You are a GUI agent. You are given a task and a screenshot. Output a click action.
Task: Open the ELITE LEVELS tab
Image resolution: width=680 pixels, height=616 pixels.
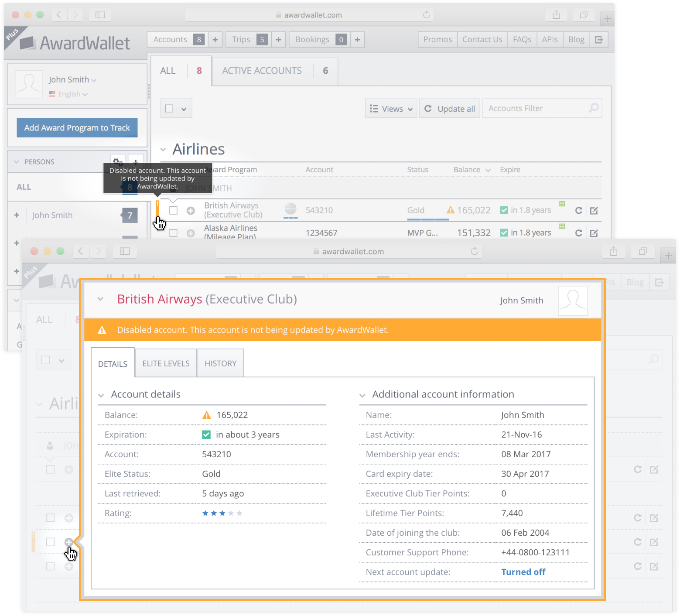coord(166,363)
